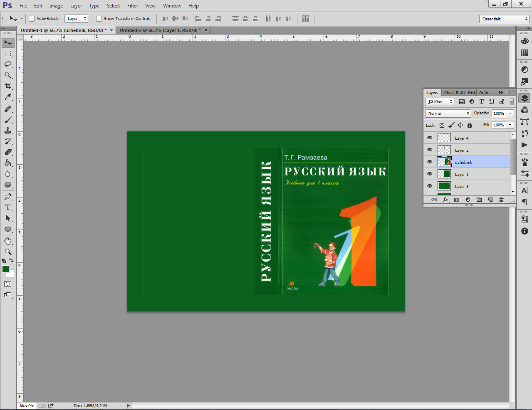Select the Eraser tool
Image resolution: width=532 pixels, height=410 pixels.
[8, 152]
